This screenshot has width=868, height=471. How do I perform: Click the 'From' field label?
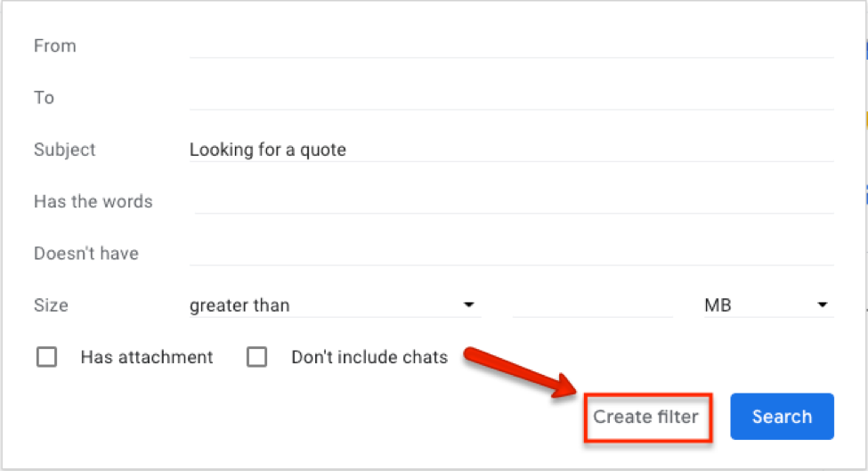click(x=55, y=45)
